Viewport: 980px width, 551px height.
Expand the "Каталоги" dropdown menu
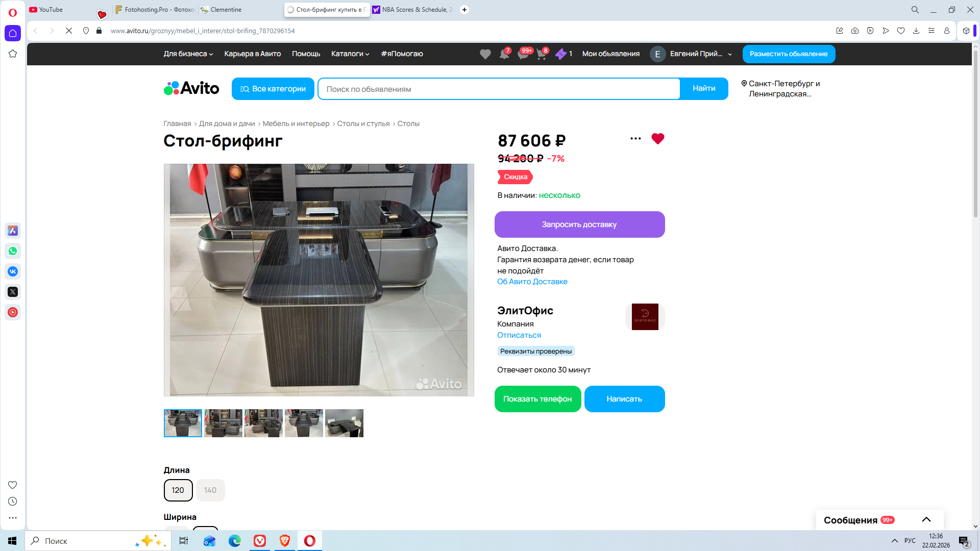350,54
